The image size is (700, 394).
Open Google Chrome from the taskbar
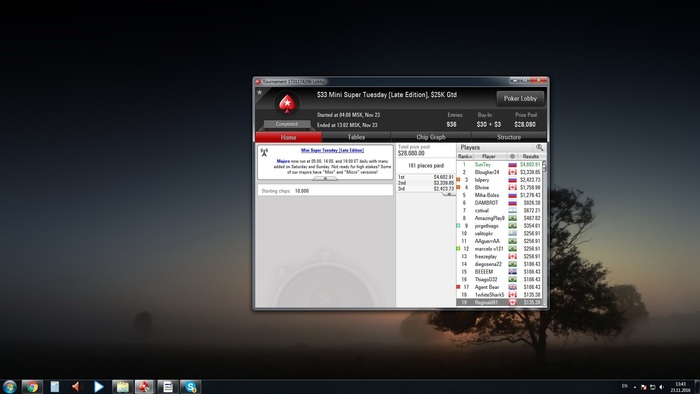[x=32, y=386]
